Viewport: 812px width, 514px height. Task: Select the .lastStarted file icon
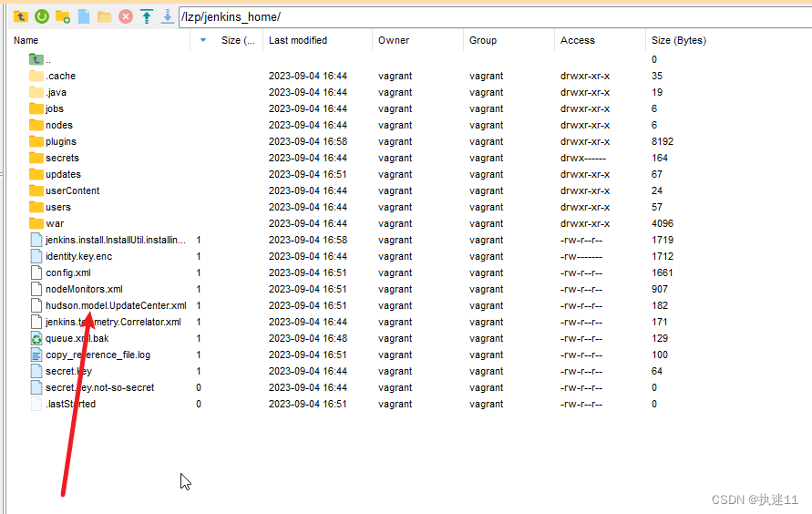click(x=36, y=404)
